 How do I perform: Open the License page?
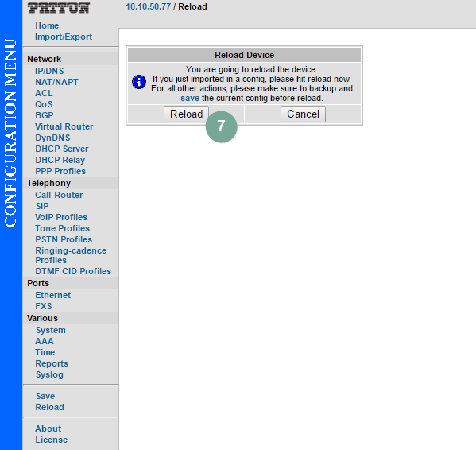click(52, 440)
